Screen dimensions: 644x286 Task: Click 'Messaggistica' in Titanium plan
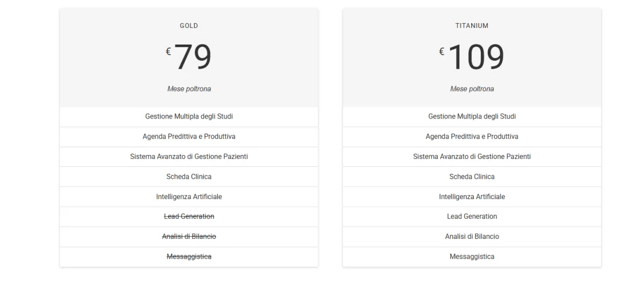[x=472, y=256]
